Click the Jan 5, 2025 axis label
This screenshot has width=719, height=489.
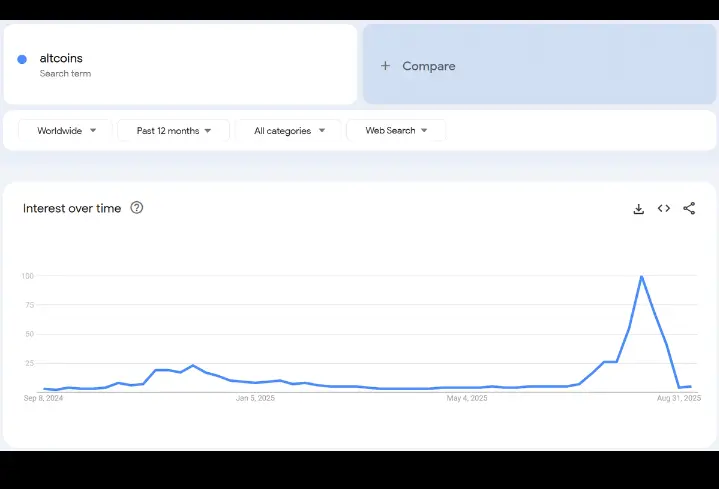[255, 398]
